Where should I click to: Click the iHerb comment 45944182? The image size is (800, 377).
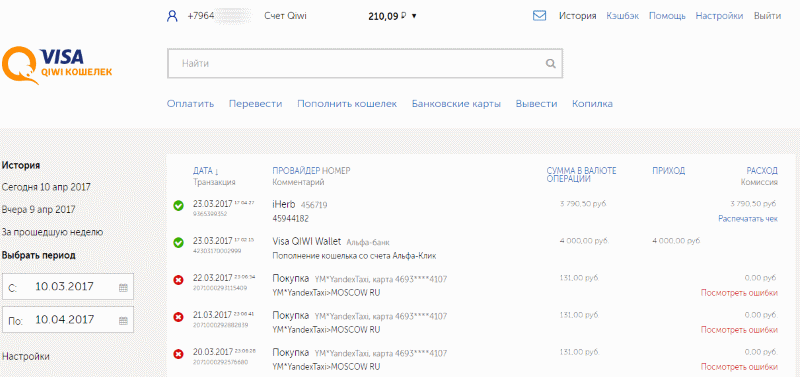tap(290, 218)
